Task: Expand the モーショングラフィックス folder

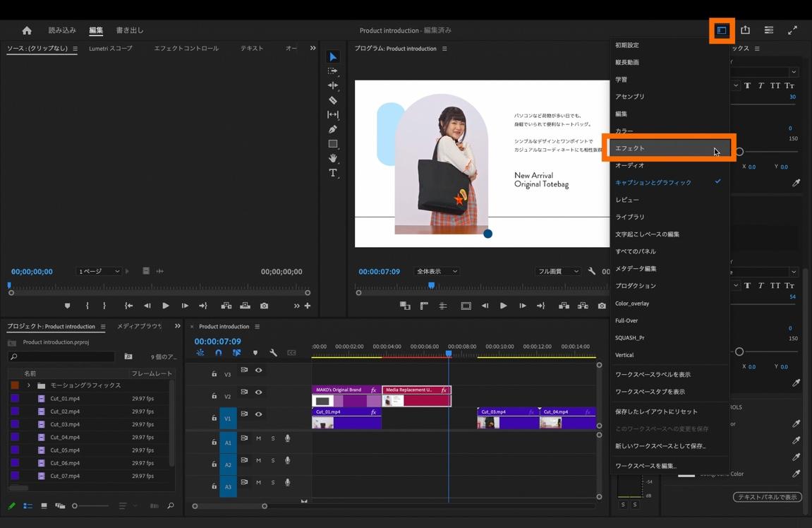Action: pyautogui.click(x=29, y=385)
